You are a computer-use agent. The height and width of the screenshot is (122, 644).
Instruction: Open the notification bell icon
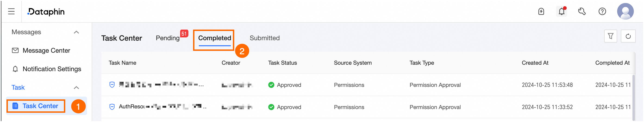(562, 12)
